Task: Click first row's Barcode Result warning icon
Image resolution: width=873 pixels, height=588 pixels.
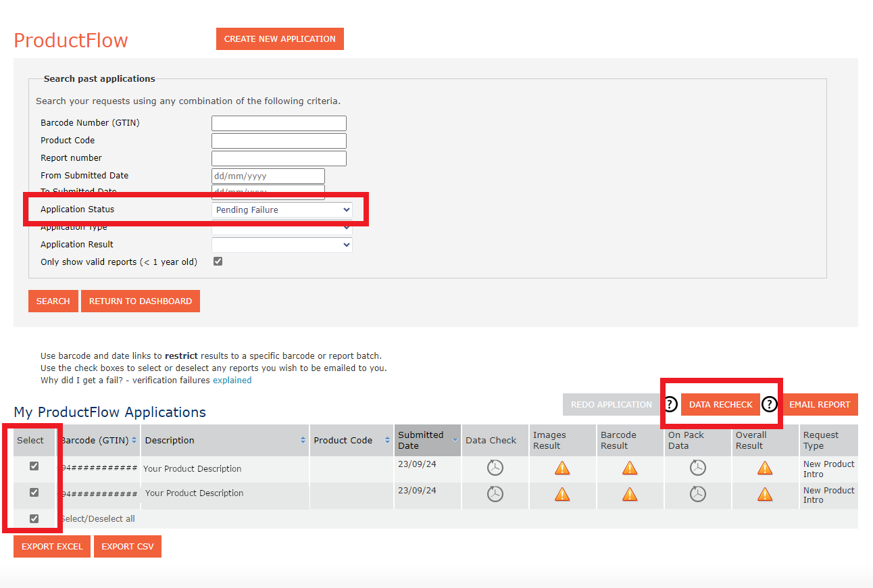Action: tap(630, 468)
